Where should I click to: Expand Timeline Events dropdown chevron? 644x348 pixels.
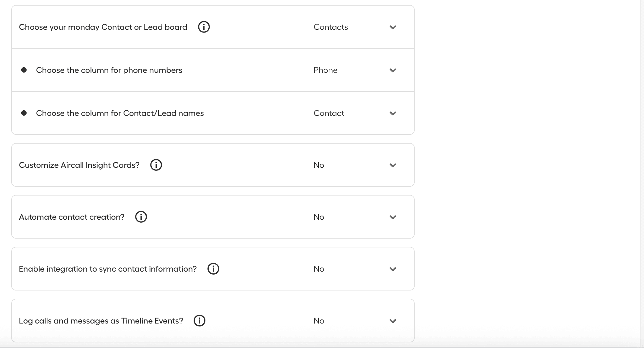click(x=393, y=321)
